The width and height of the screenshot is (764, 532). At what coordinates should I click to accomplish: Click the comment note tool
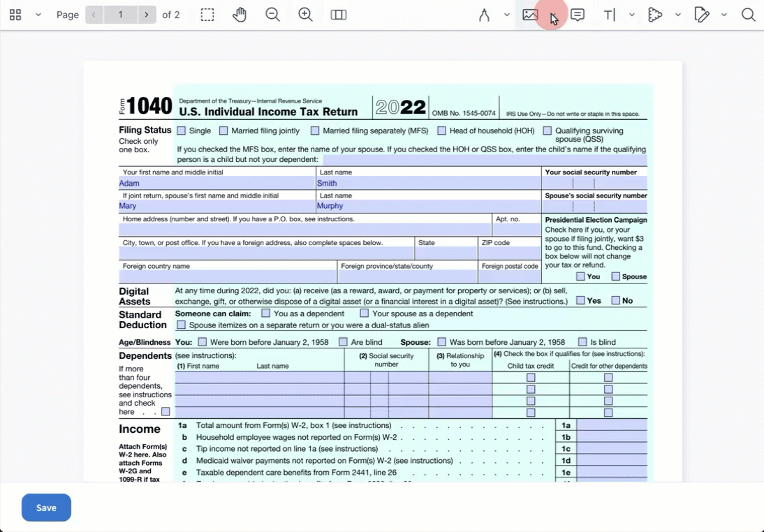[x=578, y=15]
